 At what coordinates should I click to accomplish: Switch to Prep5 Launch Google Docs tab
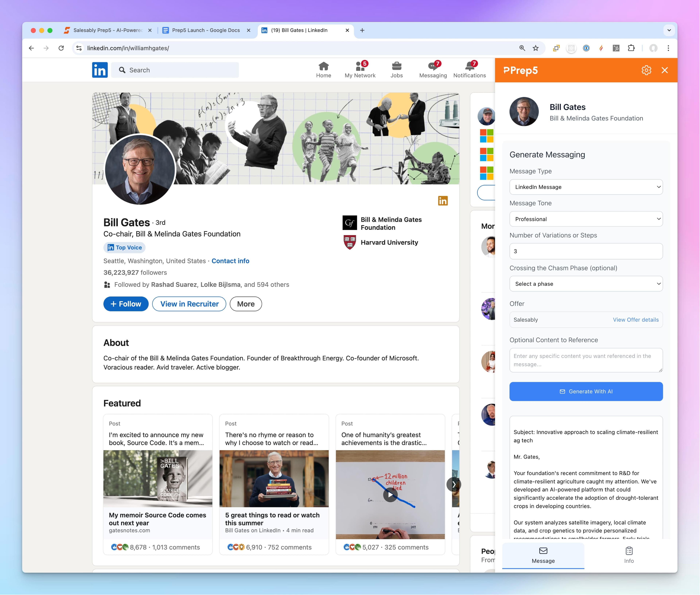tap(206, 30)
